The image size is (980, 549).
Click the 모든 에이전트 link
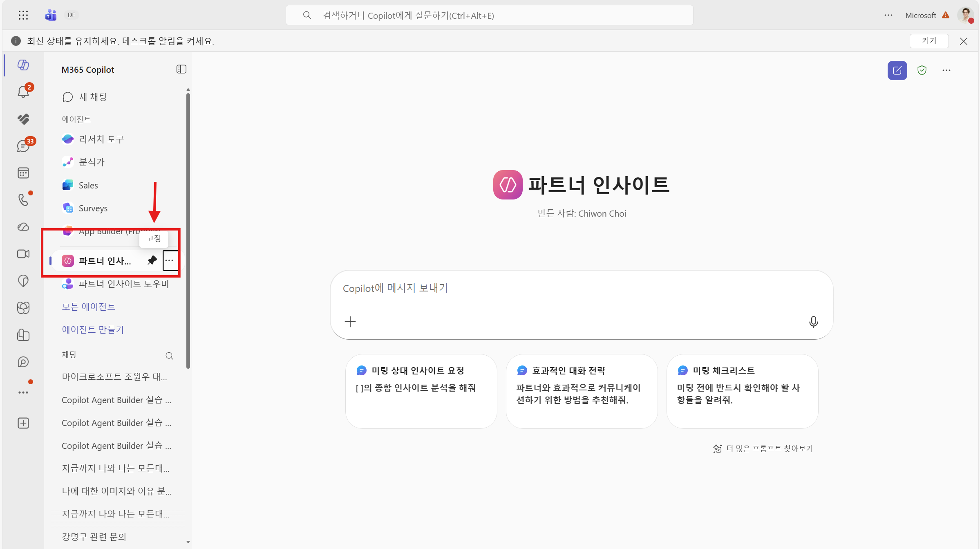tap(88, 307)
